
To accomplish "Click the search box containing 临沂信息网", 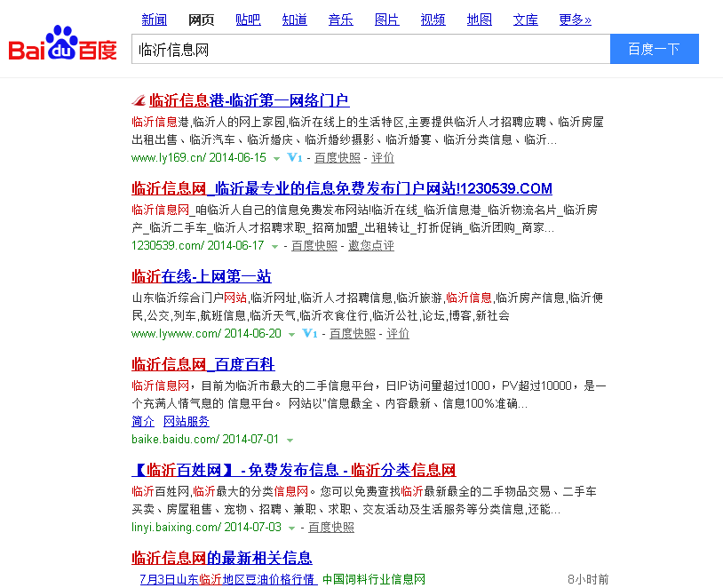I will coord(370,50).
